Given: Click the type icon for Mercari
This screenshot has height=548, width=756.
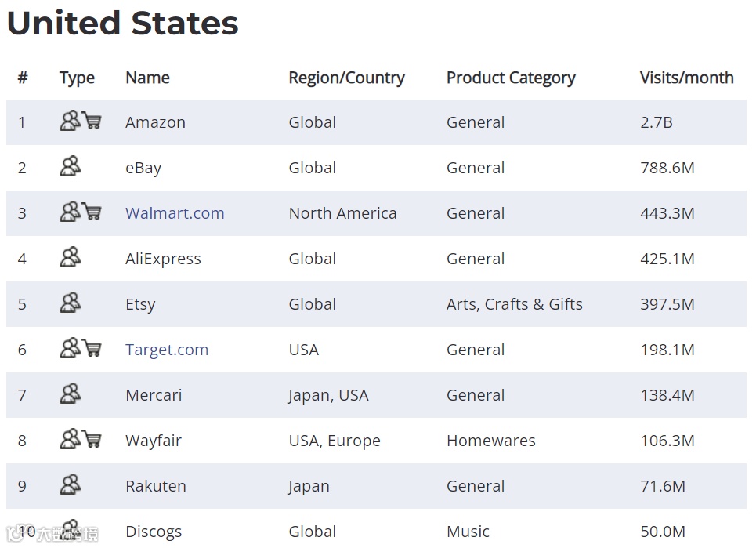Looking at the screenshot, I should click(71, 394).
